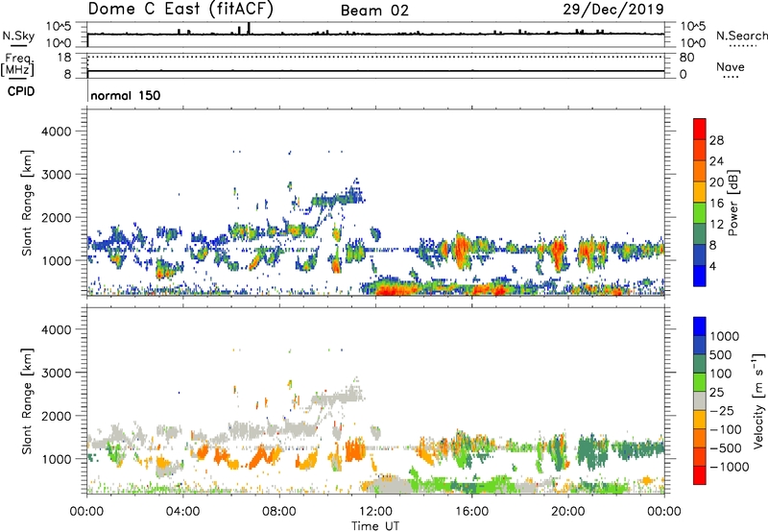This screenshot has width=768, height=532.
Task: Click velocity colorbar label '-100'
Action: coord(726,429)
